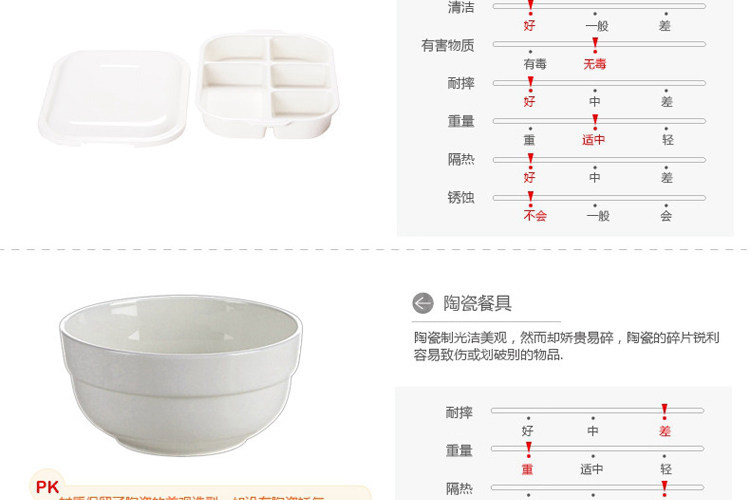Click the upper 耐摔 slider track
The width and height of the screenshot is (750, 500).
(599, 83)
